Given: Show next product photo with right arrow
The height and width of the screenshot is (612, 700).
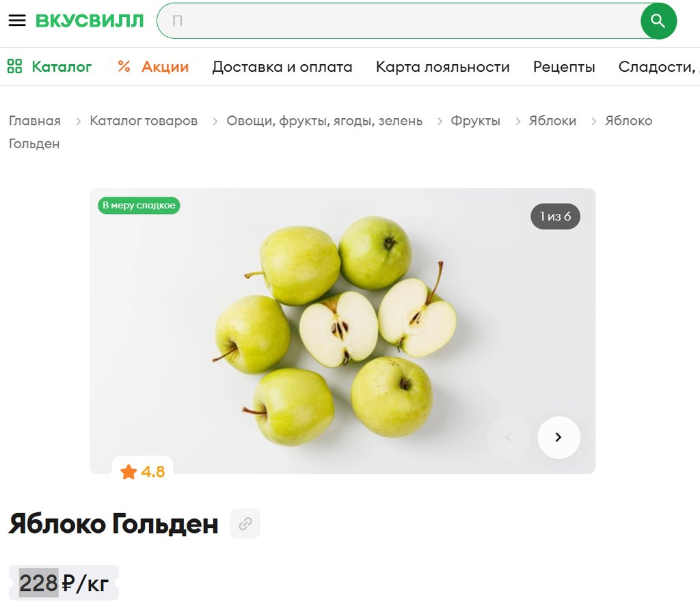Looking at the screenshot, I should click(x=558, y=437).
